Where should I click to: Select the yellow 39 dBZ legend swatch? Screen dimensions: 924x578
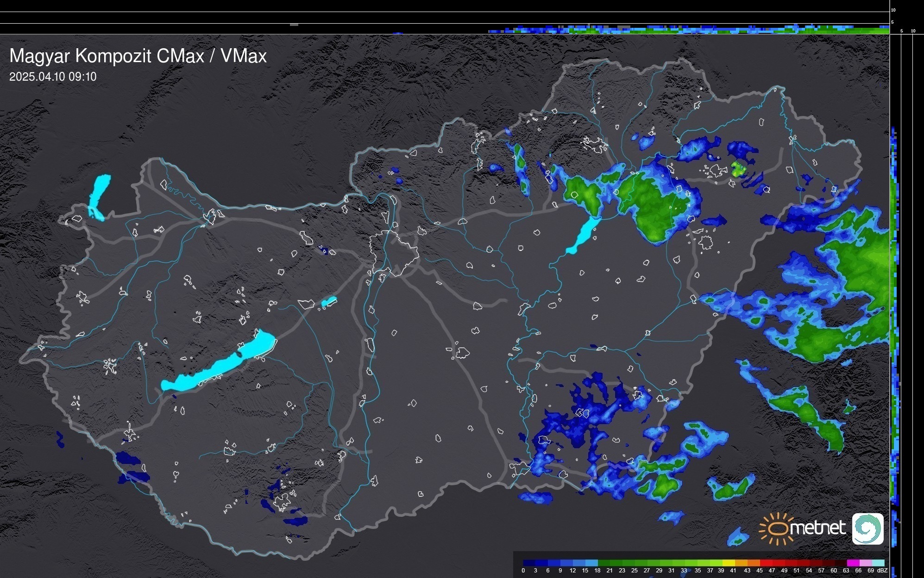tap(729, 563)
